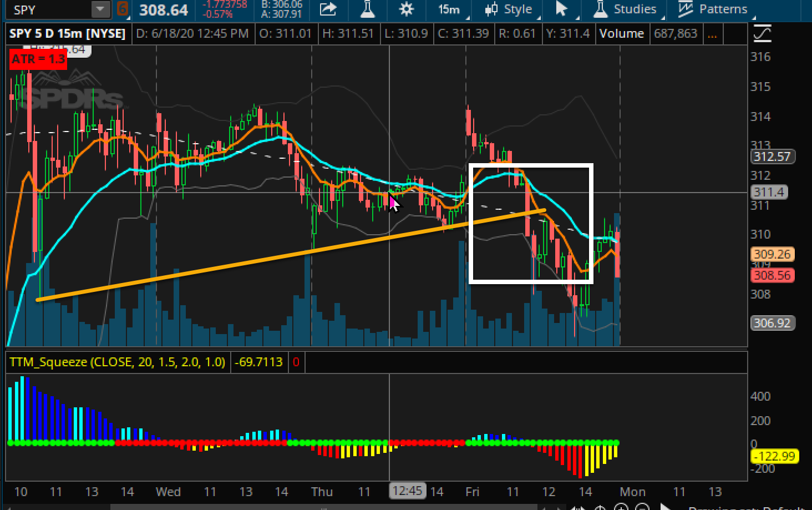Viewport: 812px width, 510px height.
Task: Select the pointer drawing tool
Action: (x=562, y=9)
